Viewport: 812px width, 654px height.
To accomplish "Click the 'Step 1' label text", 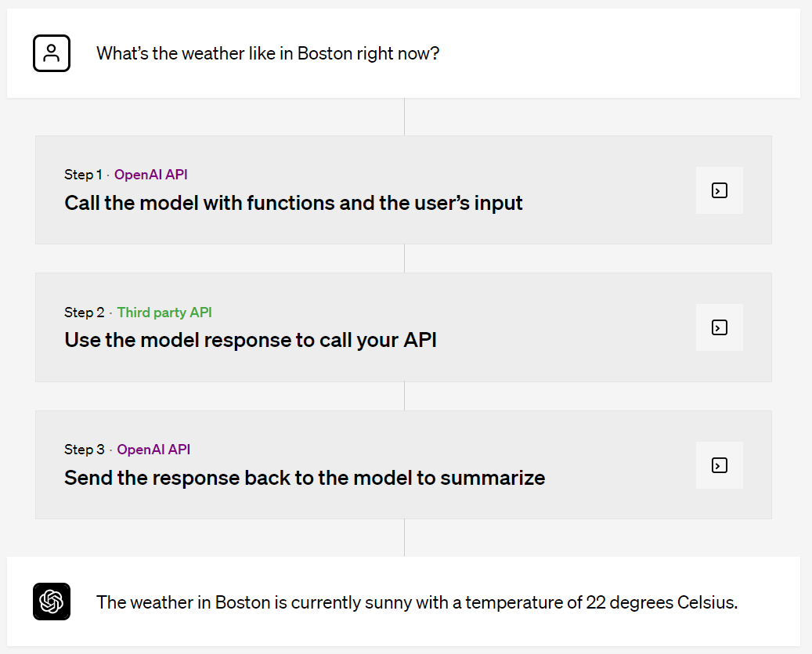I will click(83, 175).
